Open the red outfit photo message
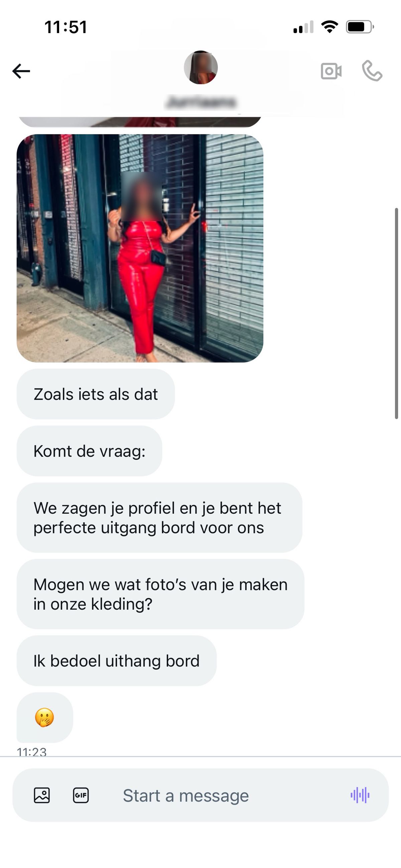The image size is (401, 868). (140, 248)
